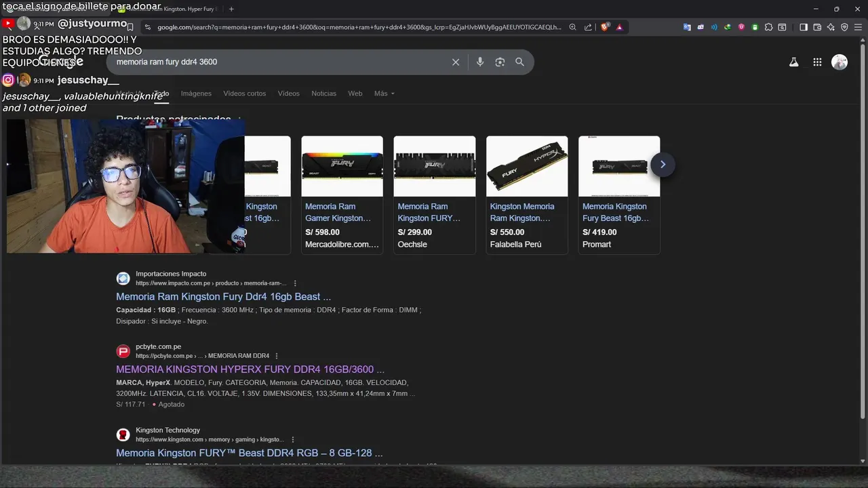This screenshot has height=488, width=868.
Task: Click Fury Beast RAM thumbnail from Promart
Action: click(x=619, y=166)
